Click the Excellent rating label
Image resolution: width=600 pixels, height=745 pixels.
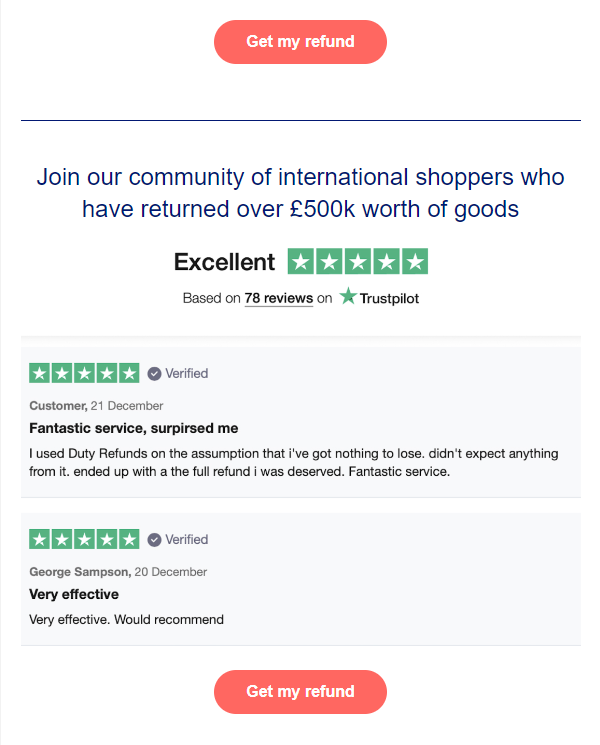click(x=224, y=262)
